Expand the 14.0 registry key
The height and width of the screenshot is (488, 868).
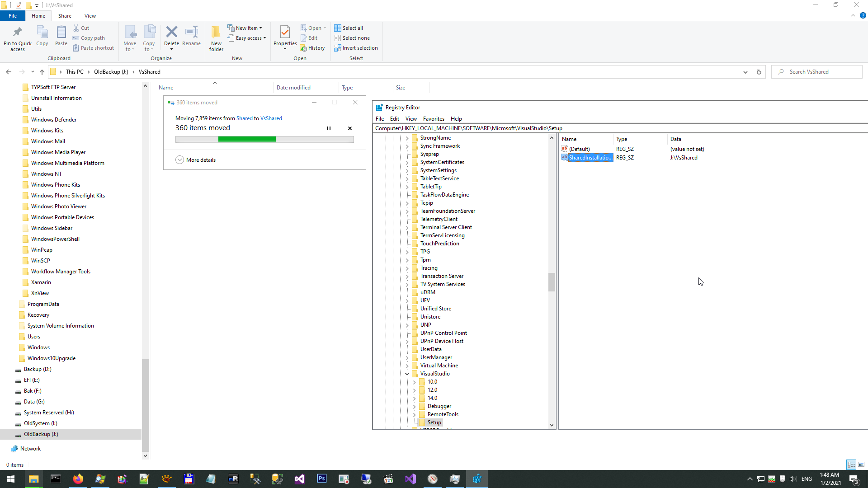point(414,398)
